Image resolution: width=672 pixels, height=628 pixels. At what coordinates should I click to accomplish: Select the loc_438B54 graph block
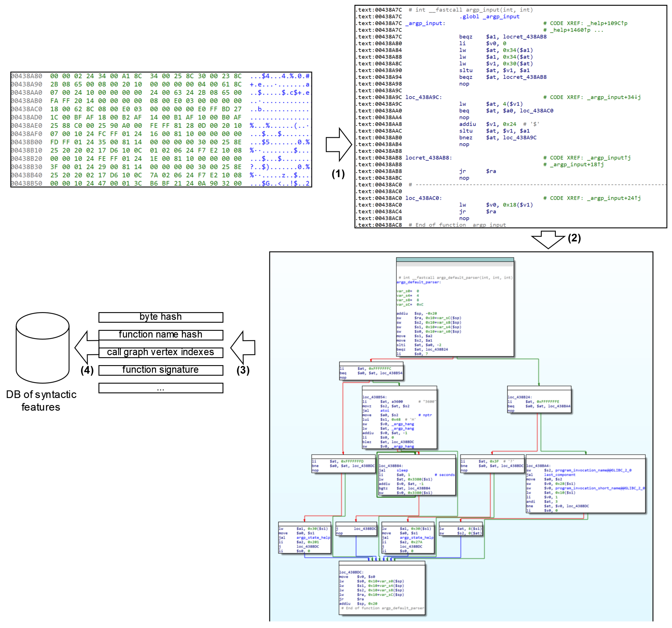coord(399,418)
